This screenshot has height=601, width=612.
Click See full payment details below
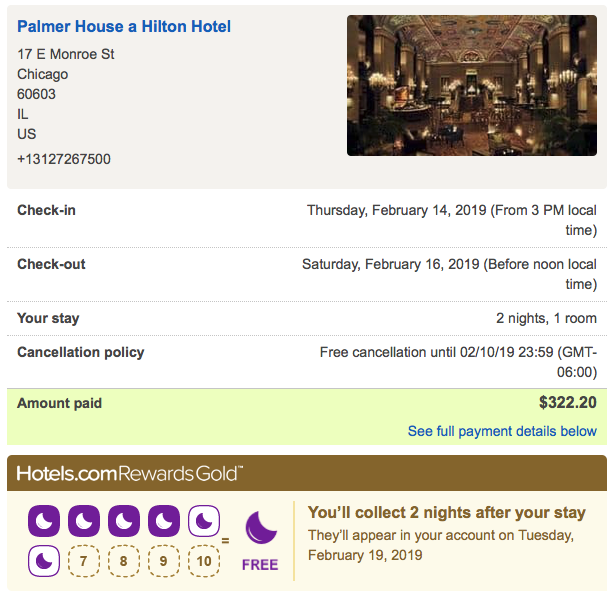pos(502,431)
